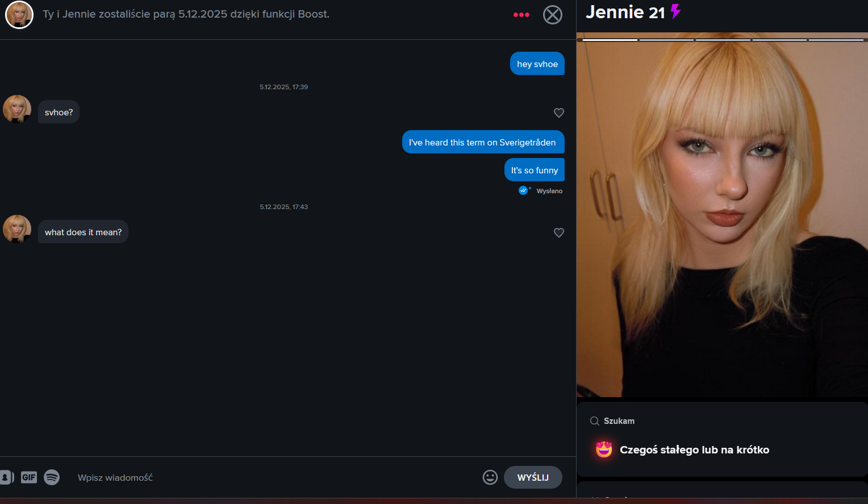Like the "svhoe?" message with the heart
868x504 pixels.
click(x=559, y=113)
